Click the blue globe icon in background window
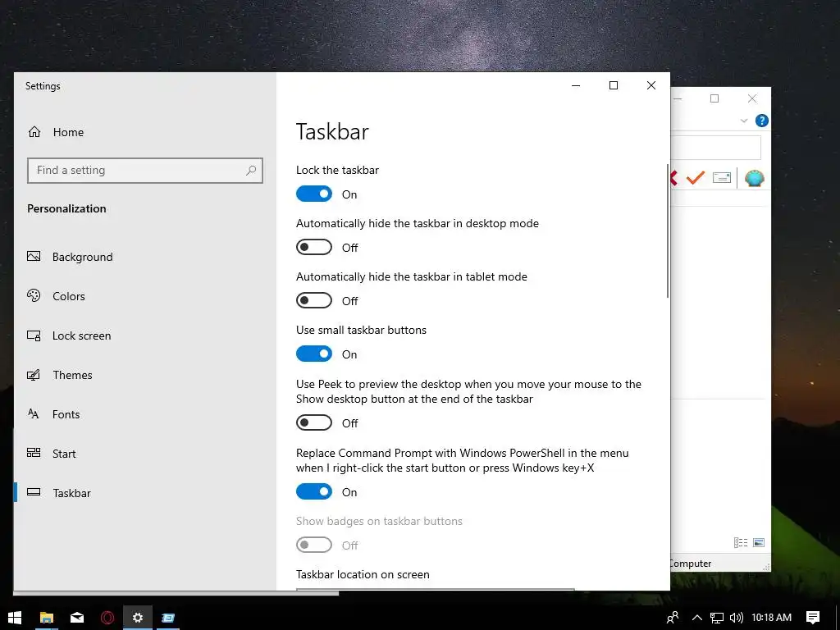This screenshot has width=840, height=630. [x=754, y=178]
